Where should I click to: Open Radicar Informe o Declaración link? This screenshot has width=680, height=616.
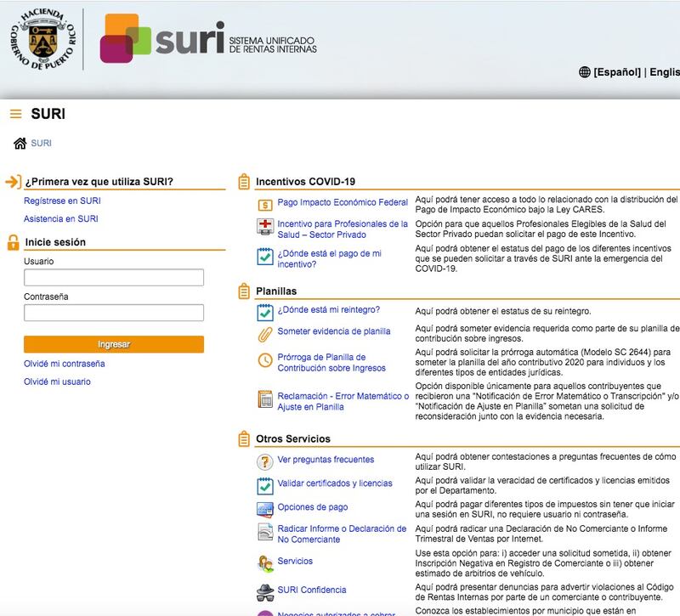[343, 534]
